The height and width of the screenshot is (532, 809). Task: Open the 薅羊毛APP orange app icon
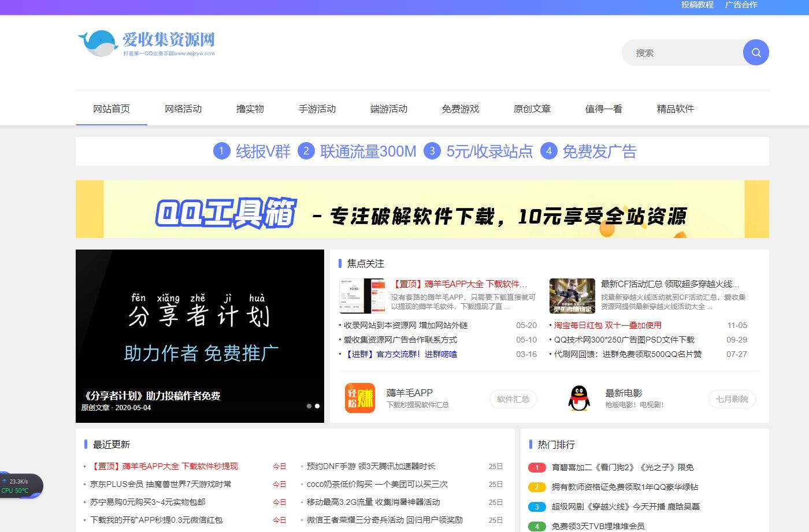360,398
